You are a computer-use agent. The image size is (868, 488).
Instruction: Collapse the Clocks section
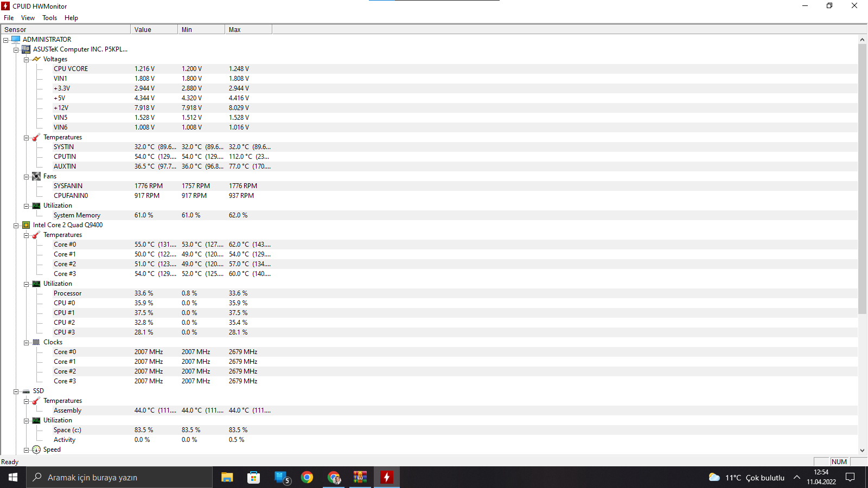tap(26, 342)
